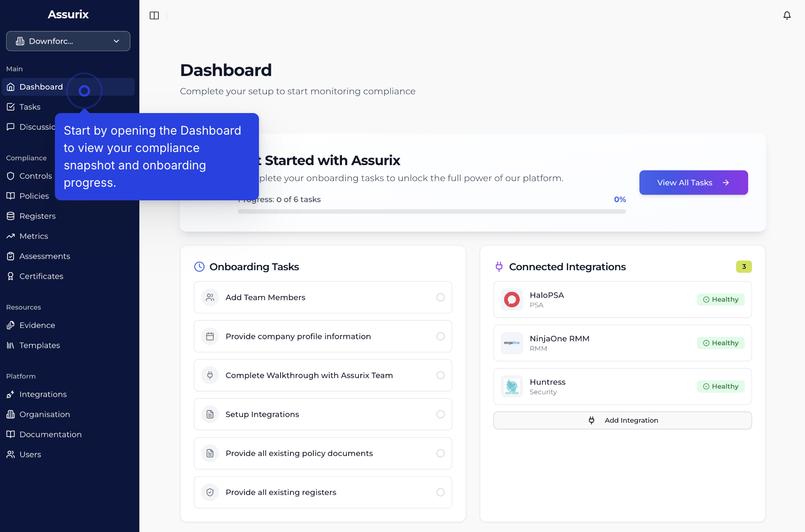
Task: Go to Assessments in the sidebar
Action: tap(45, 256)
